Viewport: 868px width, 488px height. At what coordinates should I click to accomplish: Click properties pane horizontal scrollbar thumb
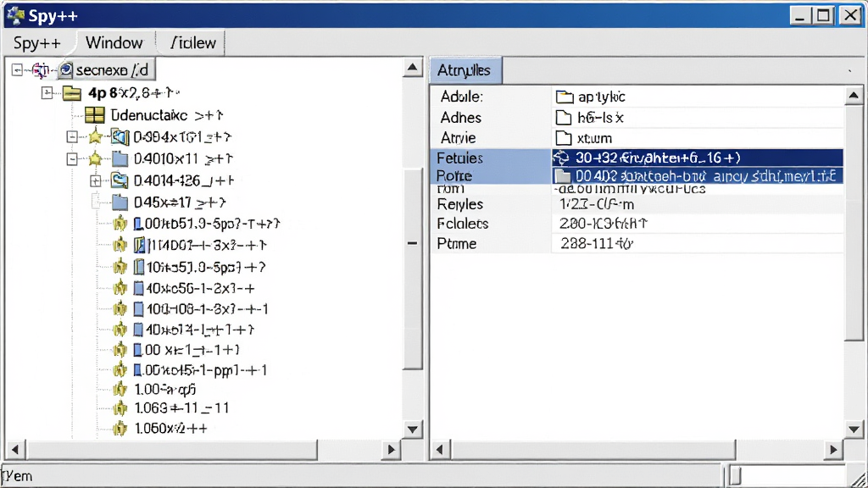(x=593, y=449)
